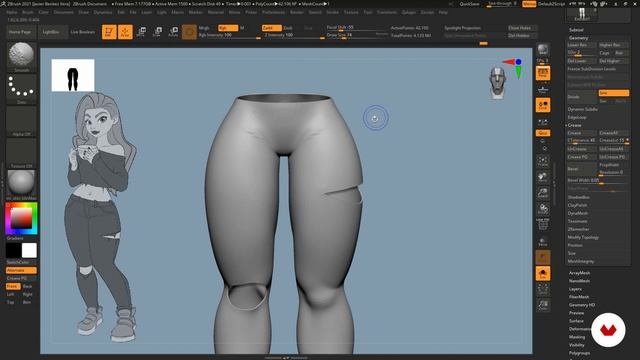Click the Rotate view icon on right shelf
The width and height of the screenshot is (640, 360).
coord(542,209)
